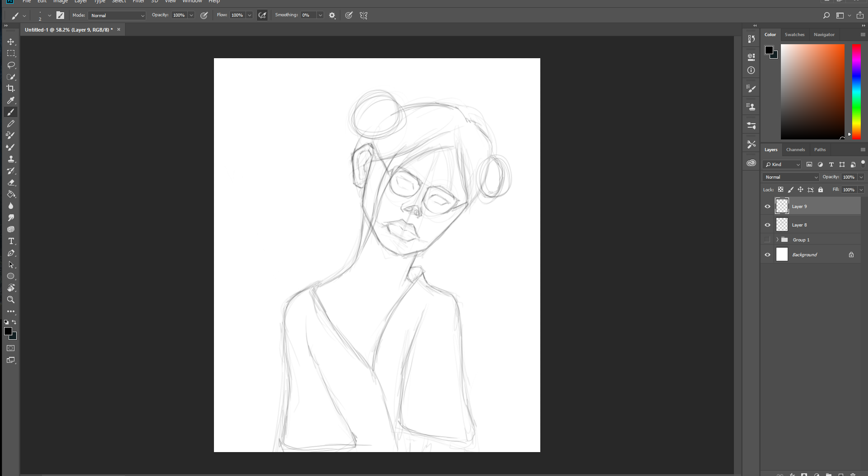Select the Lasso tool

tap(11, 65)
